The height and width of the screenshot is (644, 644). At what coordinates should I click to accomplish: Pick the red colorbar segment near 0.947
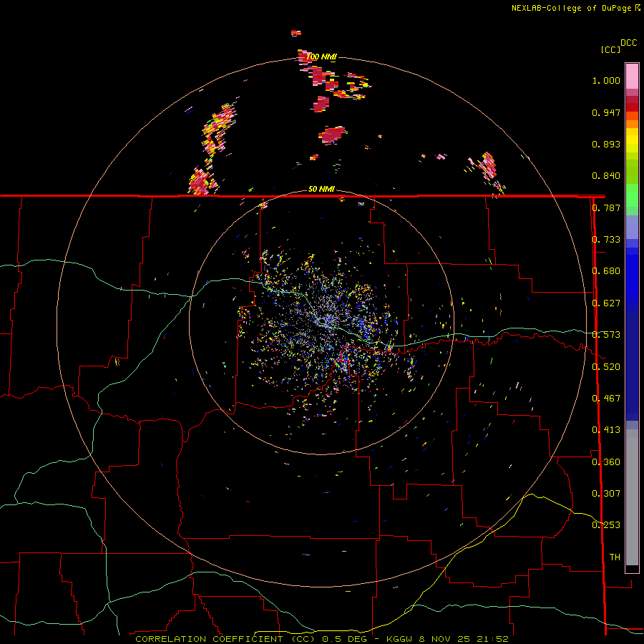632,107
